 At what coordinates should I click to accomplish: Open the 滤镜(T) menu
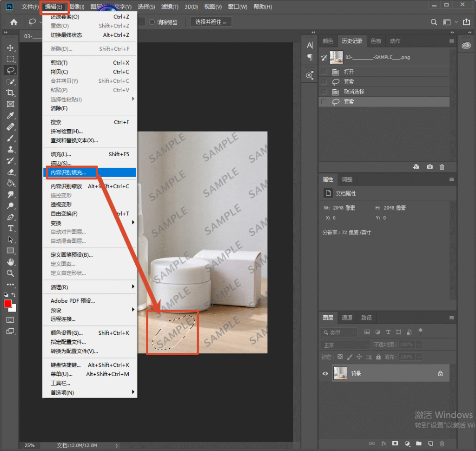169,7
